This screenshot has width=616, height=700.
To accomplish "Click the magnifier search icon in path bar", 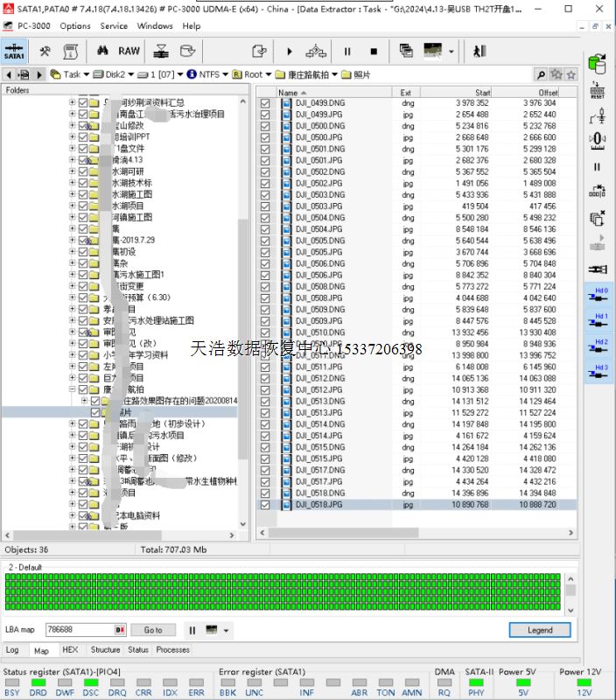I will pyautogui.click(x=542, y=75).
